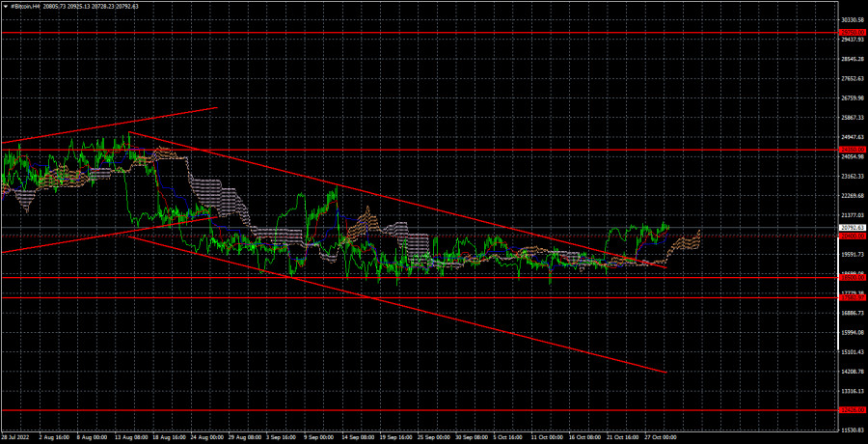This screenshot has height=444, width=868.
Task: Click the 30330.58 price scale value
Action: point(853,20)
